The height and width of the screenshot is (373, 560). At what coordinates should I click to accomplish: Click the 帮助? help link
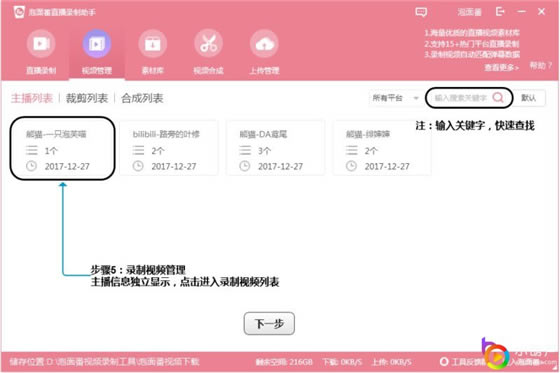(540, 65)
